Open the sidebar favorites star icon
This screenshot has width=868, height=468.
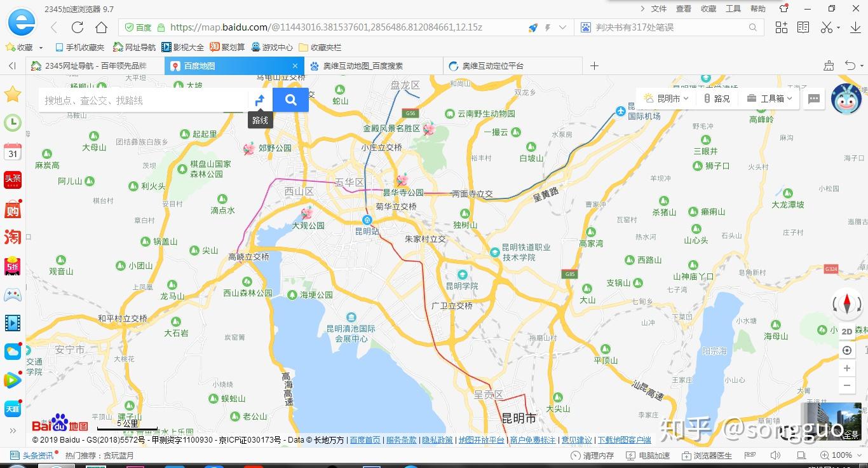13,94
